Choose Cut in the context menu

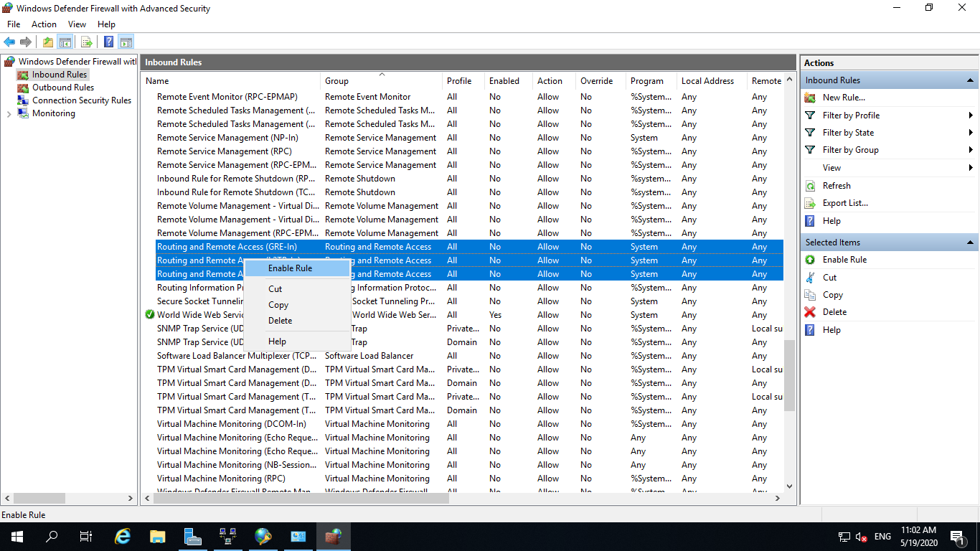[297, 289]
